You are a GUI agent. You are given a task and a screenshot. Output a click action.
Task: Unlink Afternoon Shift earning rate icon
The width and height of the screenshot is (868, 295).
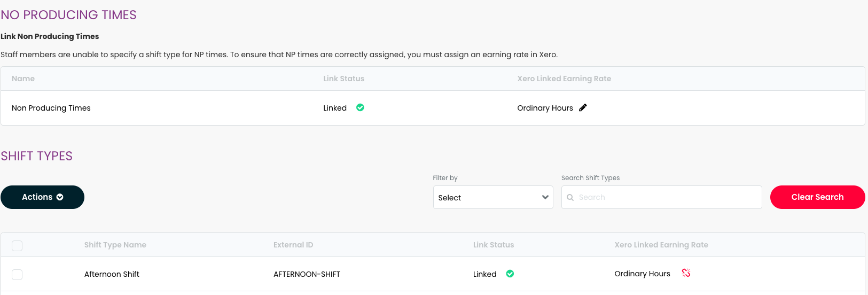[686, 273]
